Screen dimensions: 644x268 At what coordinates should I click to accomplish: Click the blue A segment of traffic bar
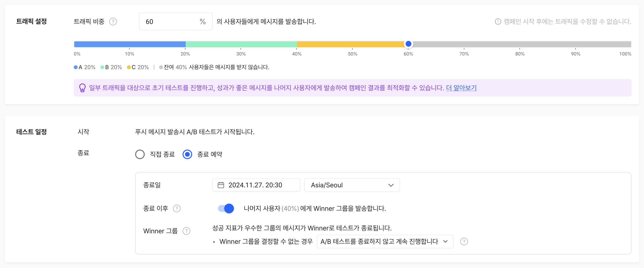130,44
